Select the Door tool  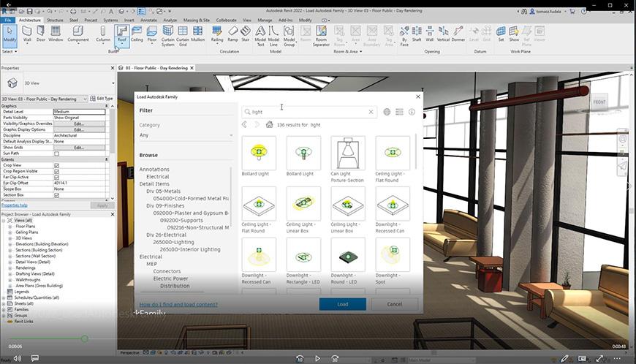click(41, 34)
